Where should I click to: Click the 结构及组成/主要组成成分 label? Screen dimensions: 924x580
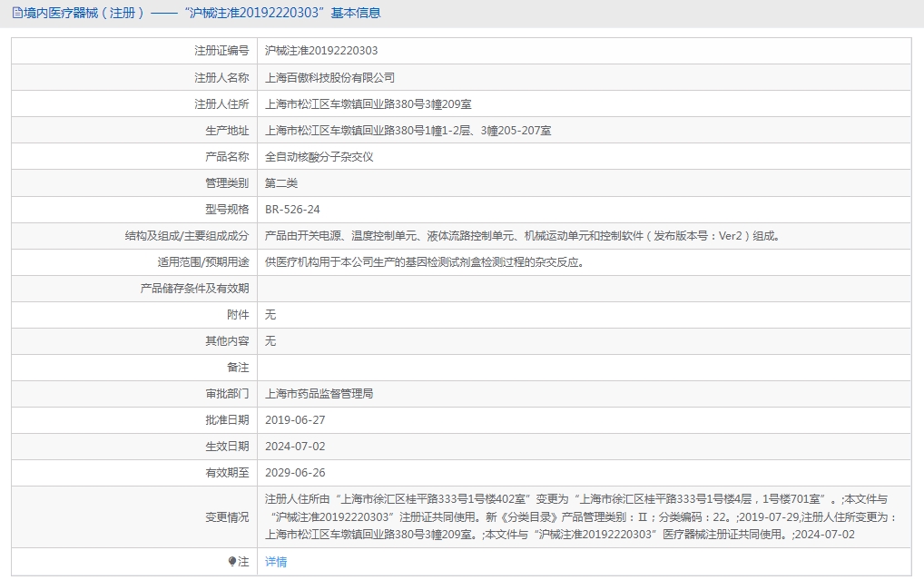click(x=187, y=236)
